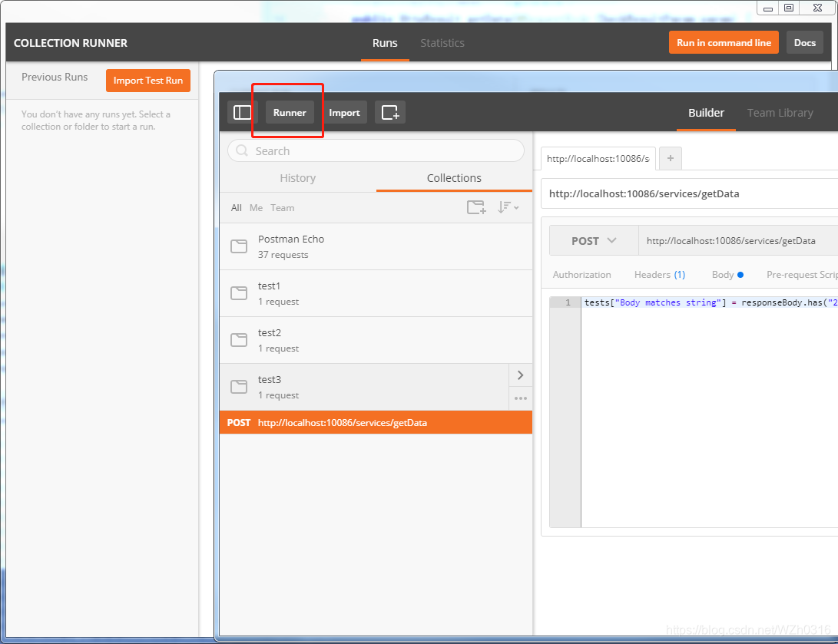Create a new collection folder icon
The image size is (838, 644).
(476, 207)
